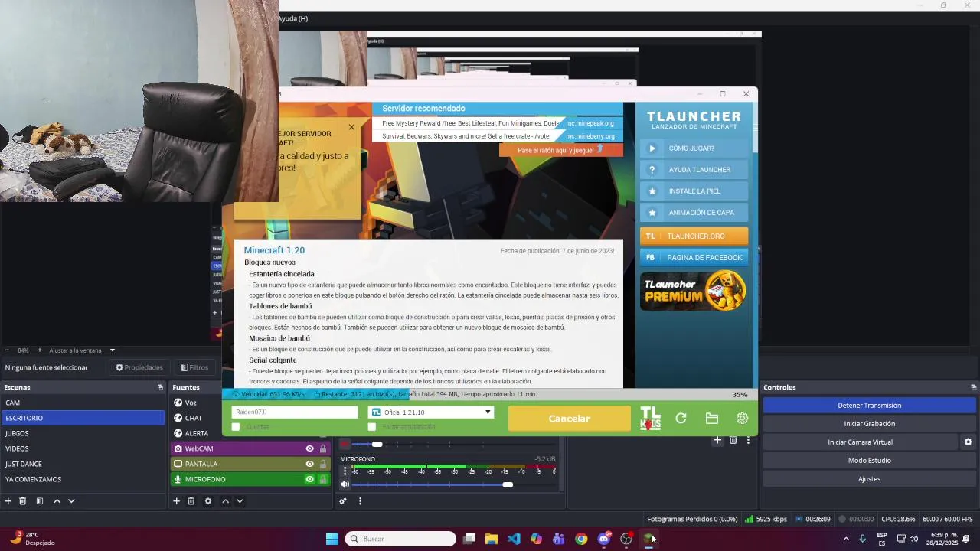980x551 pixels.
Task: Add a source in Fuentes panel
Action: tap(176, 501)
